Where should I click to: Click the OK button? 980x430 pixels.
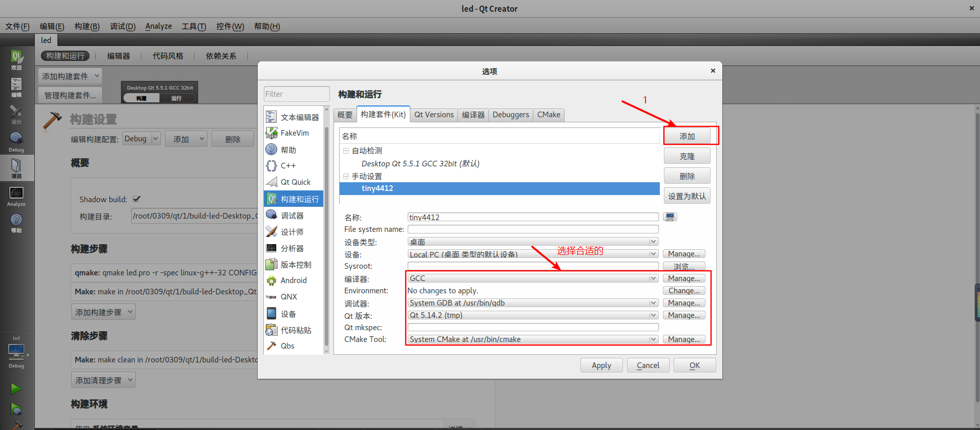click(x=695, y=365)
